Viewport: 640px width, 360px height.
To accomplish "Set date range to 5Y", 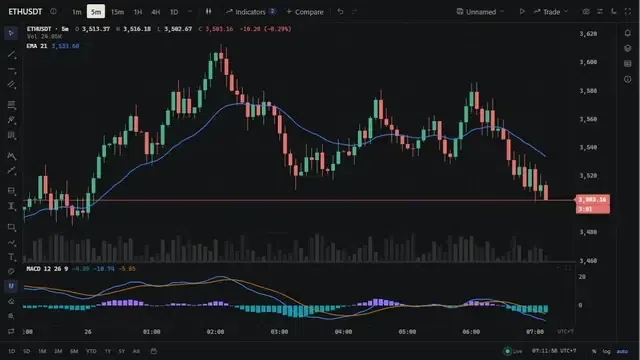I will (122, 351).
